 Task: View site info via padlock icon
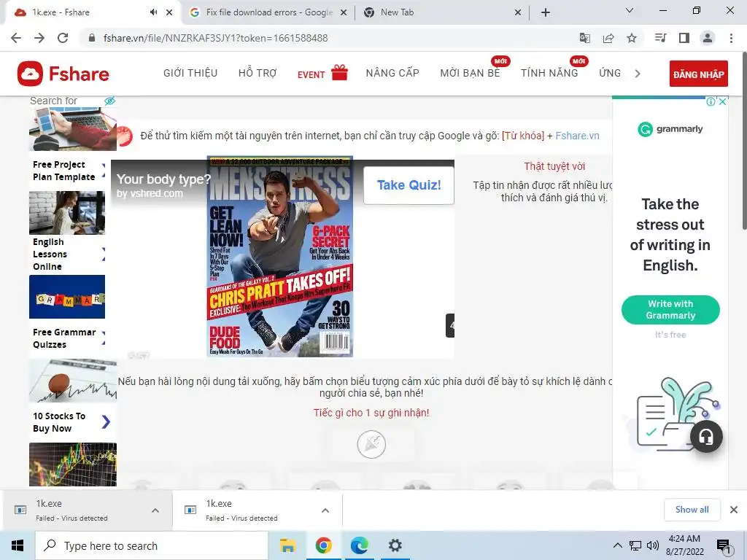pyautogui.click(x=92, y=38)
